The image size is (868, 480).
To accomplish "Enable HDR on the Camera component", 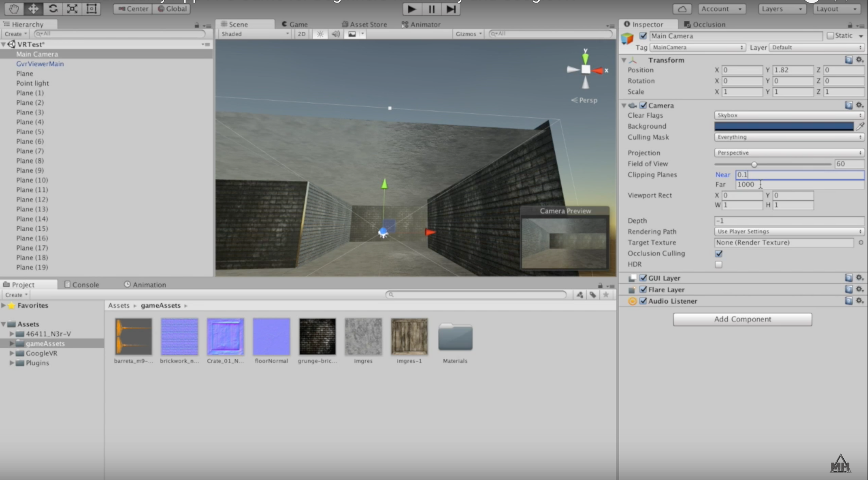I will pos(719,265).
